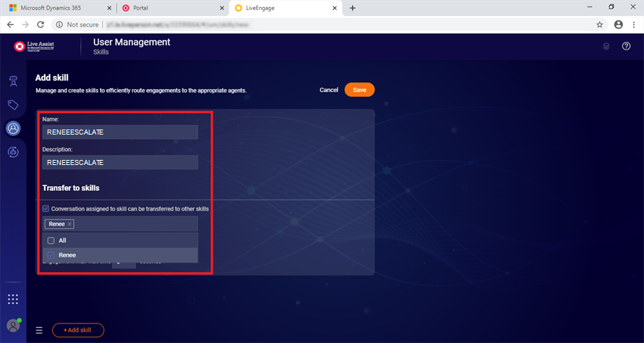The height and width of the screenshot is (343, 644).
Task: Click the stacked layers icon in header
Action: 606,46
